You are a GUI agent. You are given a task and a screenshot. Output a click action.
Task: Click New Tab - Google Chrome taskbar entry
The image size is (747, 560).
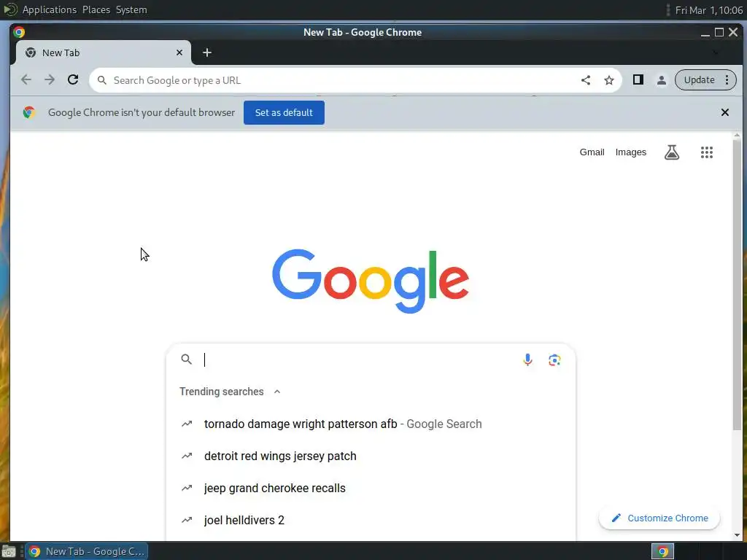pos(87,551)
